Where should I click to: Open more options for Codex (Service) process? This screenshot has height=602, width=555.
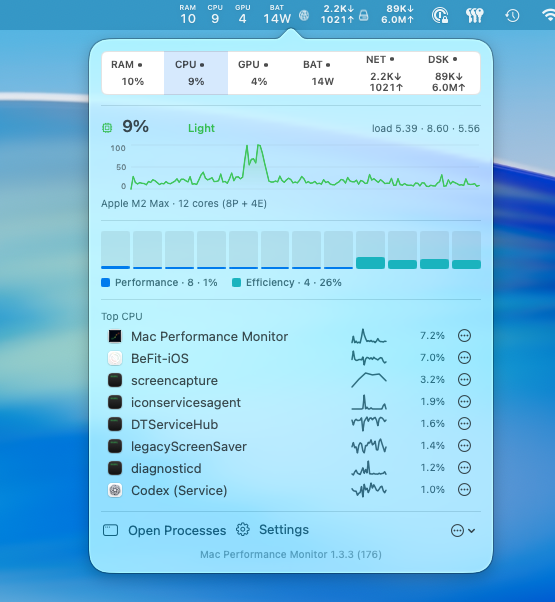[x=464, y=490]
